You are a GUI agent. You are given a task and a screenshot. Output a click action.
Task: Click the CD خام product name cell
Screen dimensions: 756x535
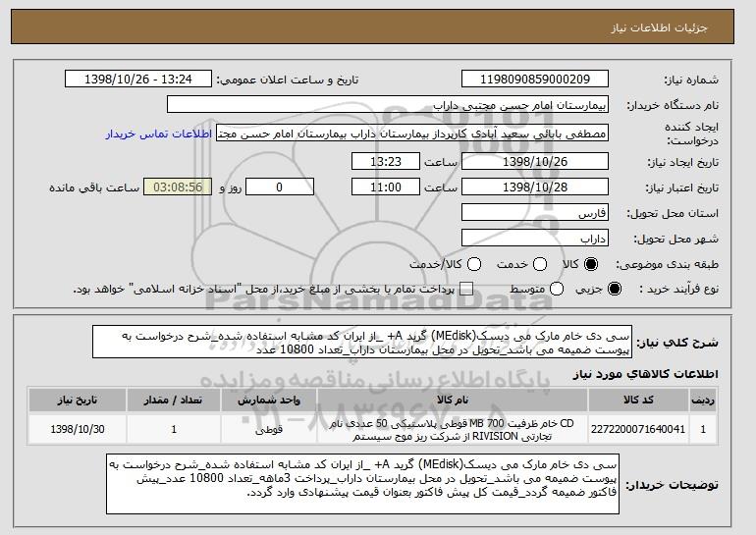pos(453,429)
